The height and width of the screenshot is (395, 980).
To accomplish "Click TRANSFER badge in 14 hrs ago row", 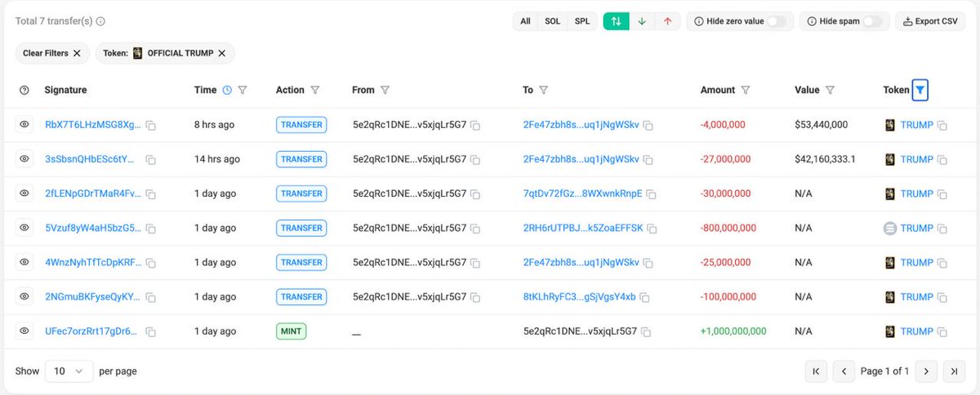I will coord(301,159).
